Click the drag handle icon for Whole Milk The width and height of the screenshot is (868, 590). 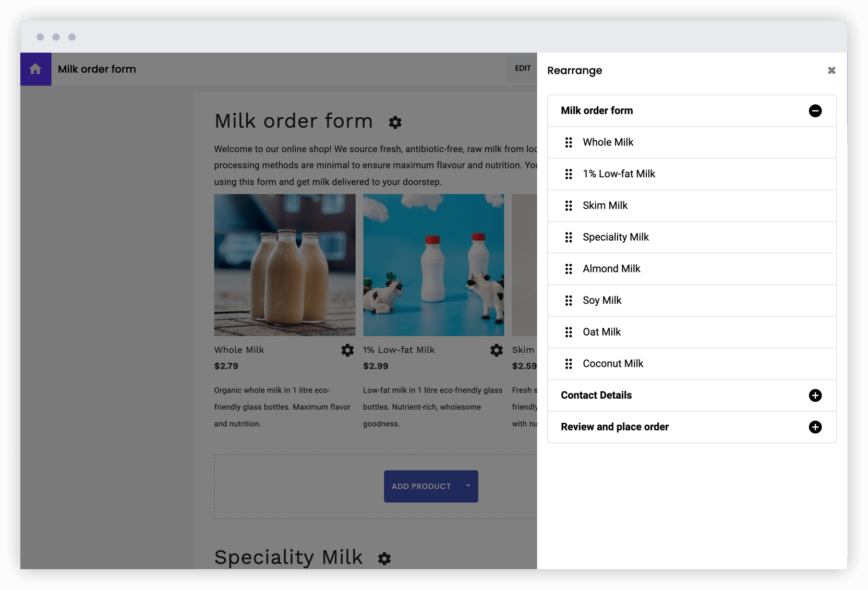pos(569,142)
